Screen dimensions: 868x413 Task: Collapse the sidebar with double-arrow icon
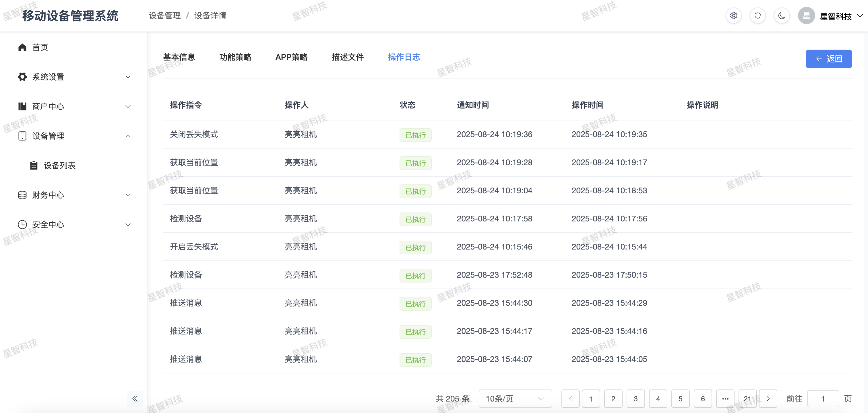[x=135, y=399]
